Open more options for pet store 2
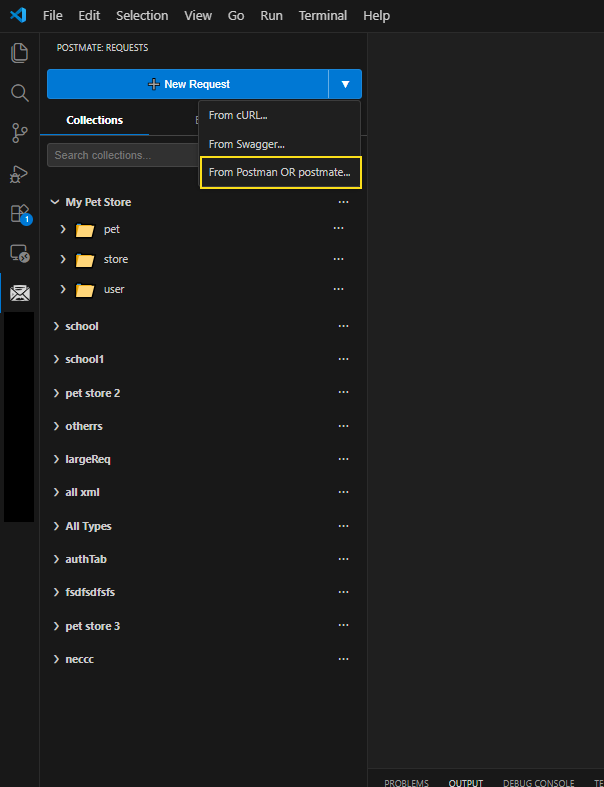This screenshot has height=787, width=604. (343, 392)
